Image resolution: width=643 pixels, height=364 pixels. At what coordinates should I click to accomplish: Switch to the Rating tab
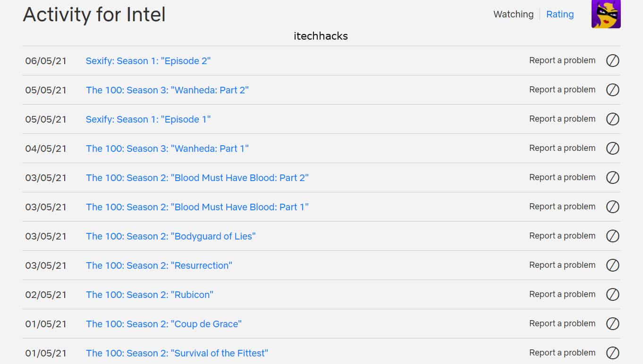(560, 15)
